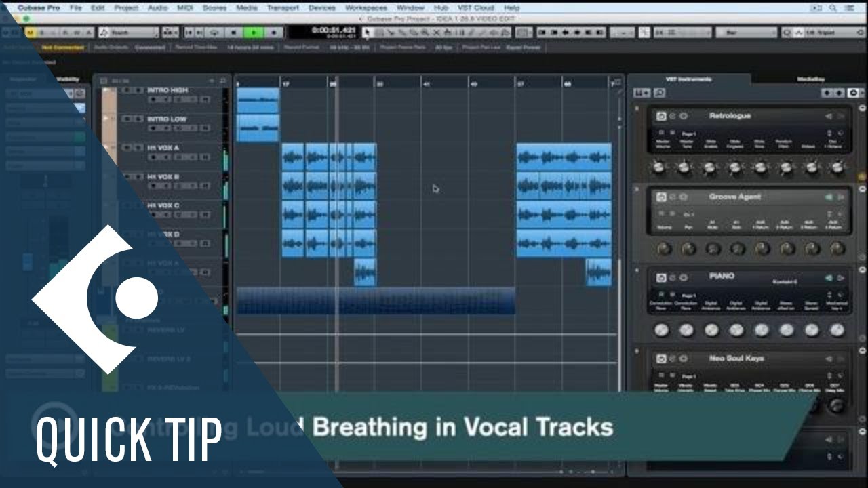Collapse the Retrologue rack slot expander
The image size is (868, 488).
point(862,108)
